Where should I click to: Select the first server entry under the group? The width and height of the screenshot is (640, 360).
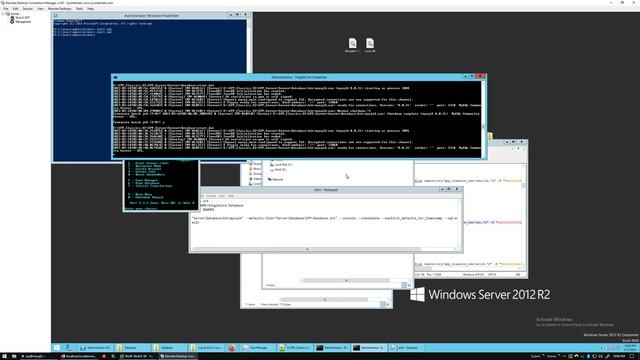[x=20, y=18]
